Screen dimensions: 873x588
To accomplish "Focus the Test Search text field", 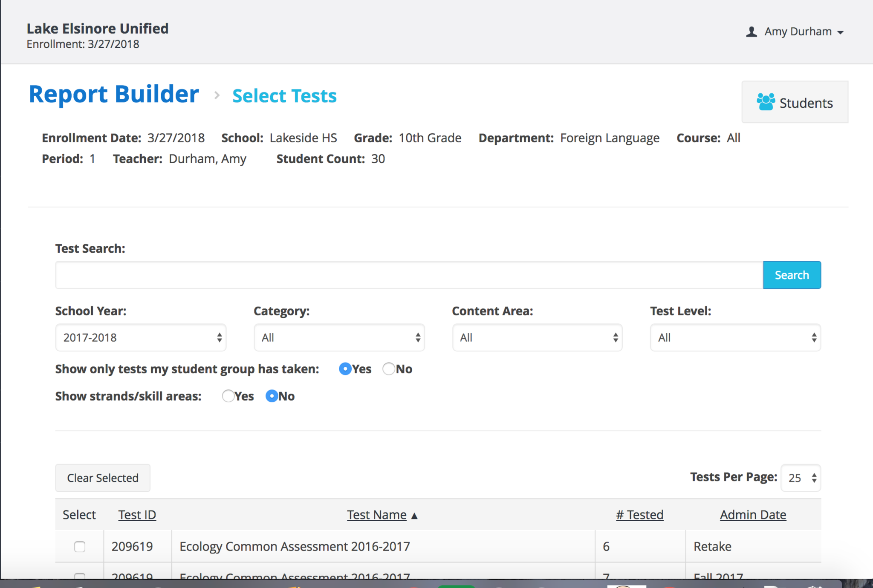I will tap(409, 275).
